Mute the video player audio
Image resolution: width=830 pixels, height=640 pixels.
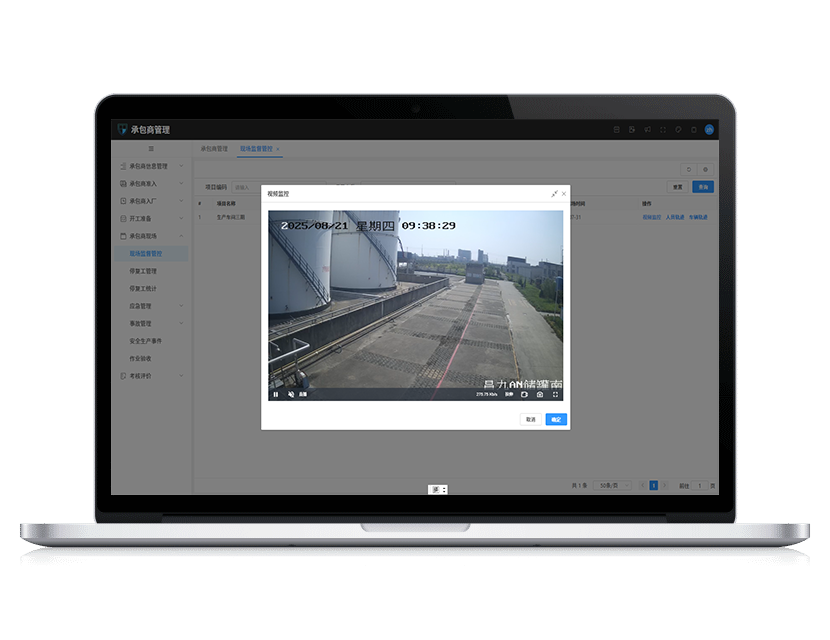(291, 394)
